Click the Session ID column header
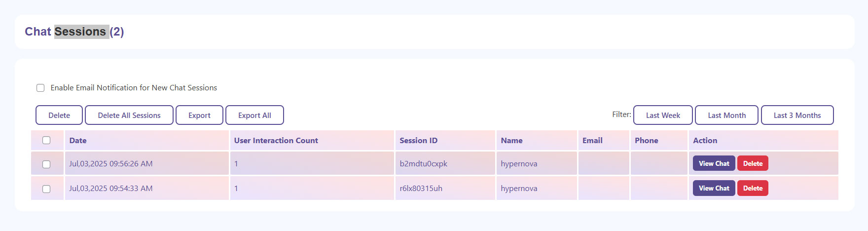 [x=418, y=141]
